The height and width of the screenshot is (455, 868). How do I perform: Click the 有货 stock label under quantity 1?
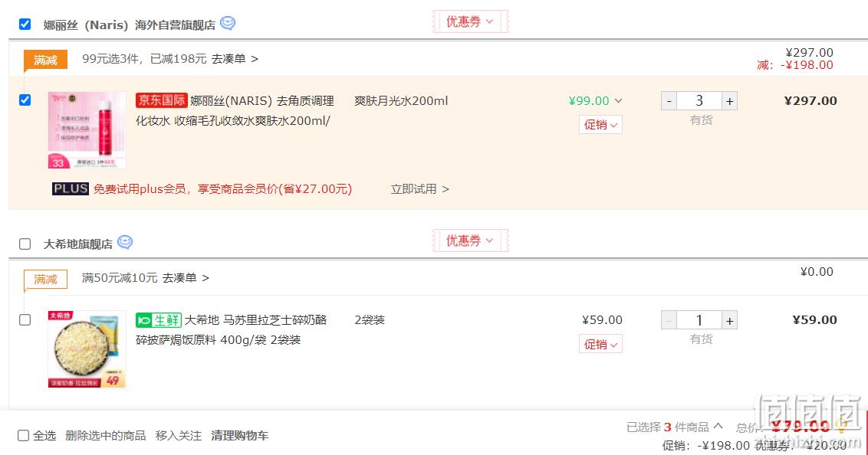(x=701, y=339)
